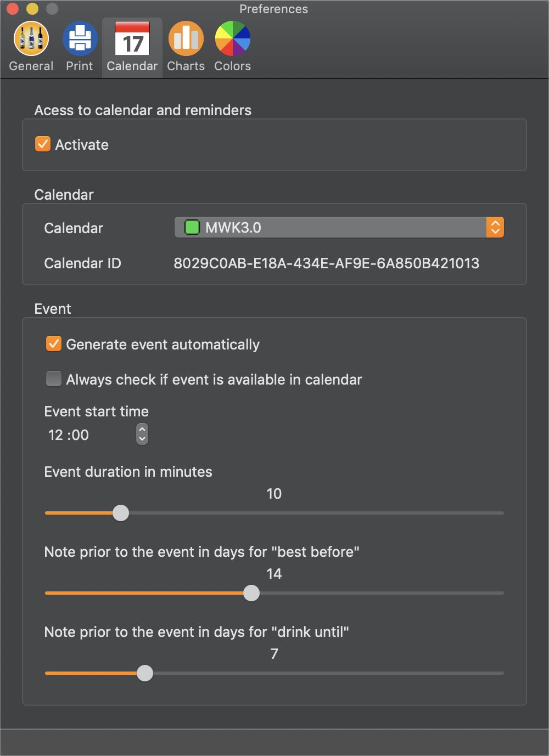Click the orange dropdown arrows of Calendar selector
Image resolution: width=549 pixels, height=756 pixels.
click(495, 227)
